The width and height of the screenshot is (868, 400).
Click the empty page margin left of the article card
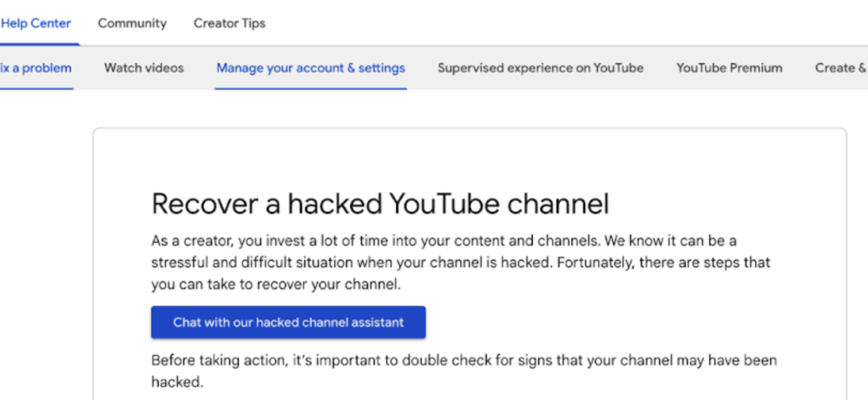pyautogui.click(x=46, y=249)
